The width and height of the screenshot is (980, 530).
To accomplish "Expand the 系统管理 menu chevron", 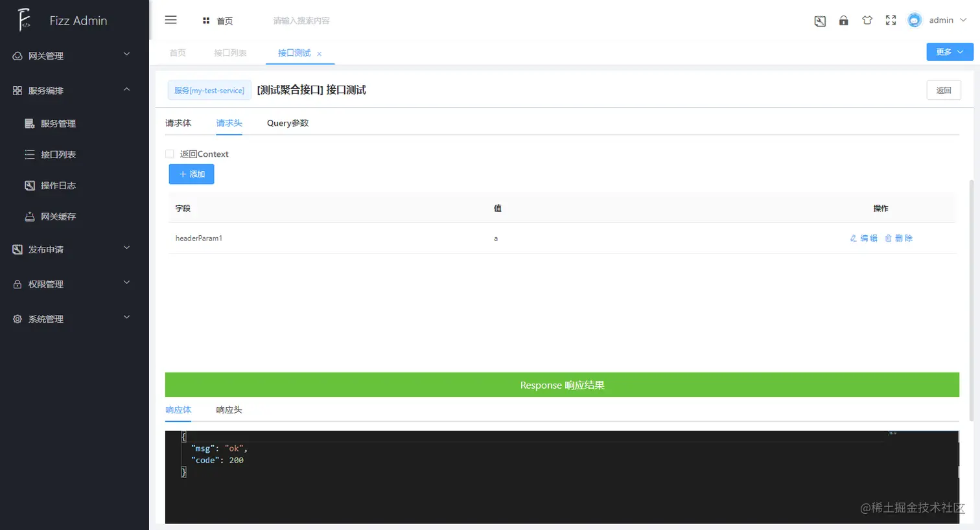I will click(127, 318).
